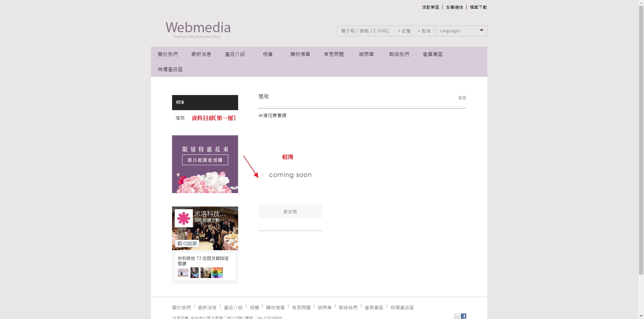Click the 限量特惠花束 bouquet banner
The width and height of the screenshot is (644, 319).
[x=205, y=164]
